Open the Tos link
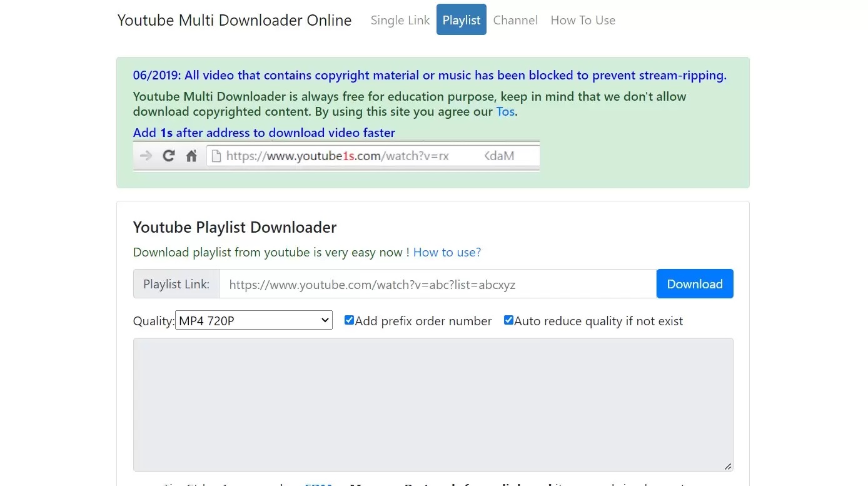 tap(505, 112)
